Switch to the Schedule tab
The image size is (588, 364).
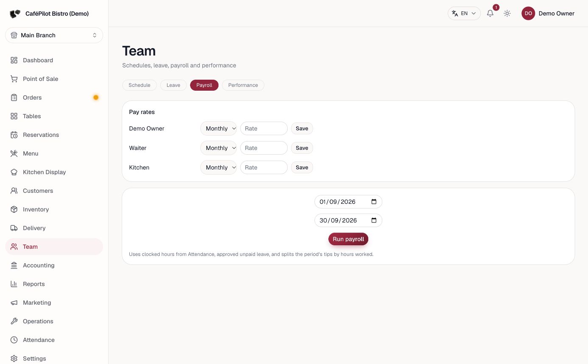coord(140,85)
